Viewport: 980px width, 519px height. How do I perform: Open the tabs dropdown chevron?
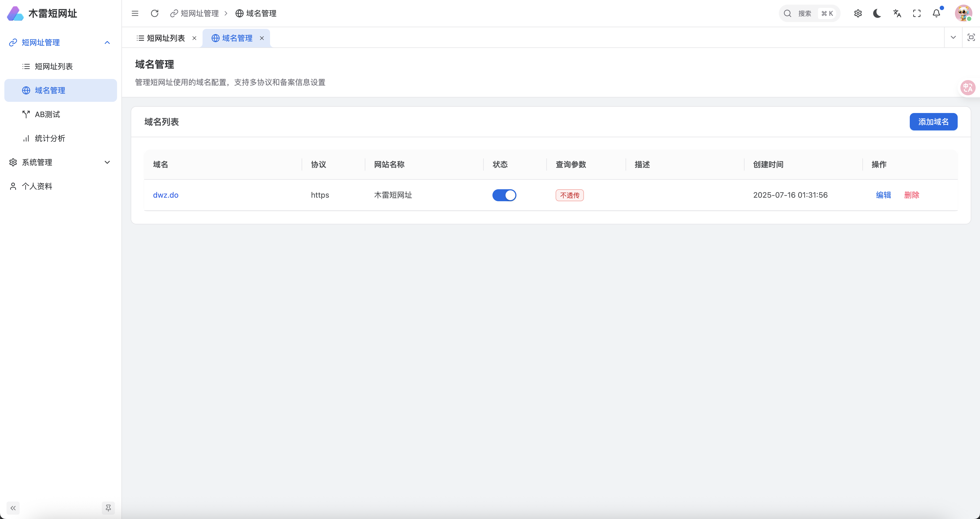coord(953,37)
